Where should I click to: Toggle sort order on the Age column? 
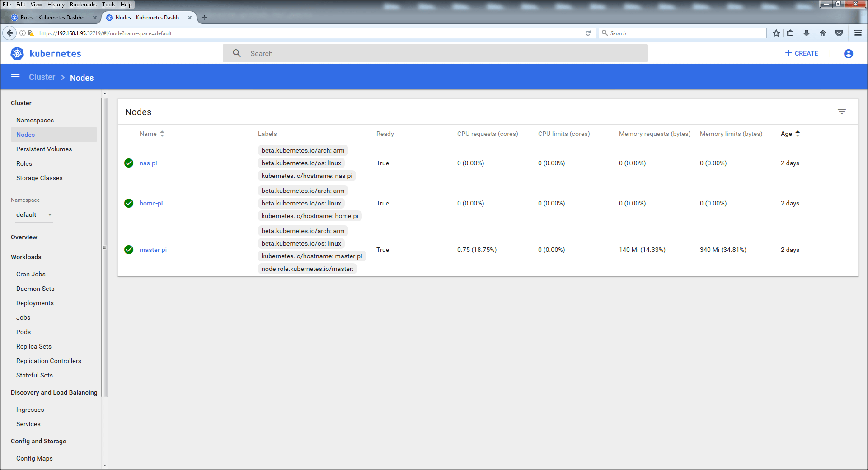(798, 134)
